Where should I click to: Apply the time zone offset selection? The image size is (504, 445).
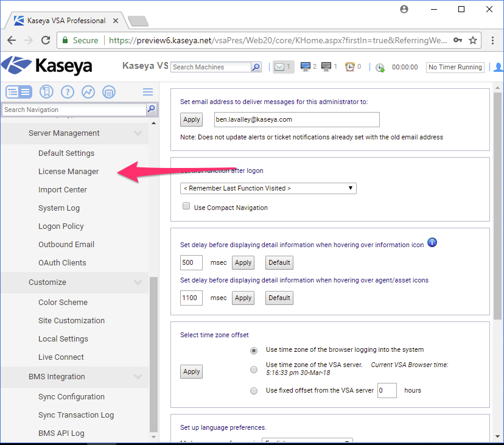pyautogui.click(x=191, y=372)
